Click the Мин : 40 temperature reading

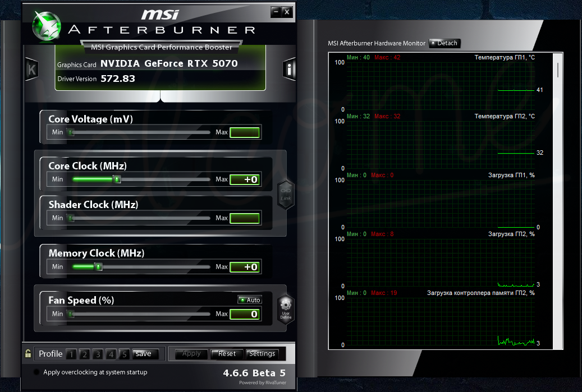click(x=358, y=58)
